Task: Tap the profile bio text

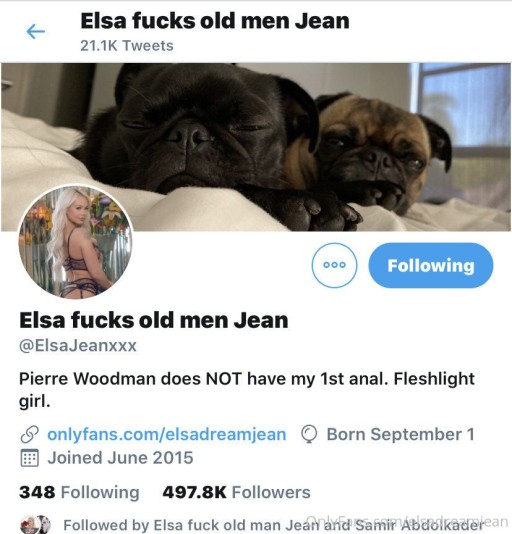Action: click(x=247, y=390)
